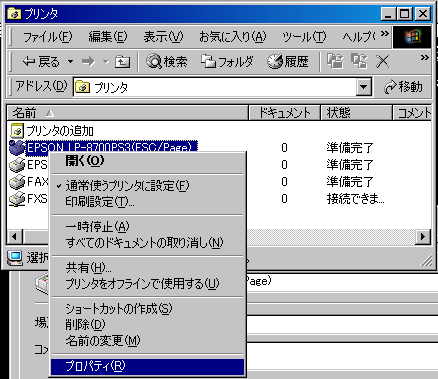
Task: Sort by the Name (名前) column header
Action: click(x=128, y=113)
